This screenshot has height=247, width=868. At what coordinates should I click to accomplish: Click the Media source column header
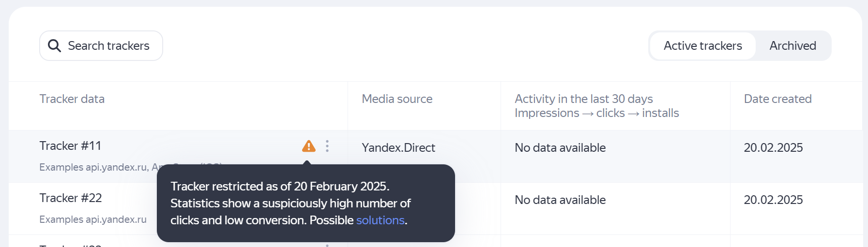397,99
